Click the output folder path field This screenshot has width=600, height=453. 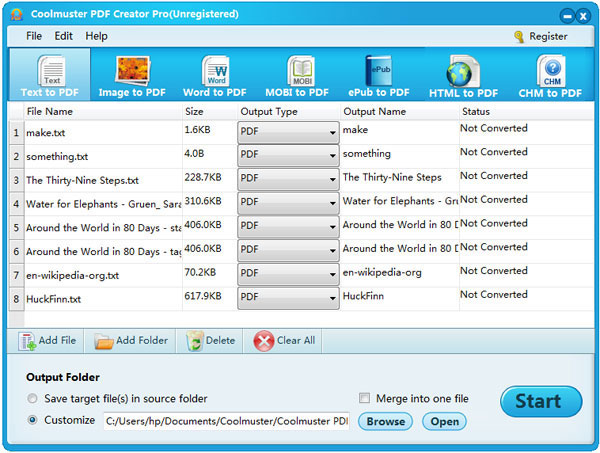[x=226, y=421]
